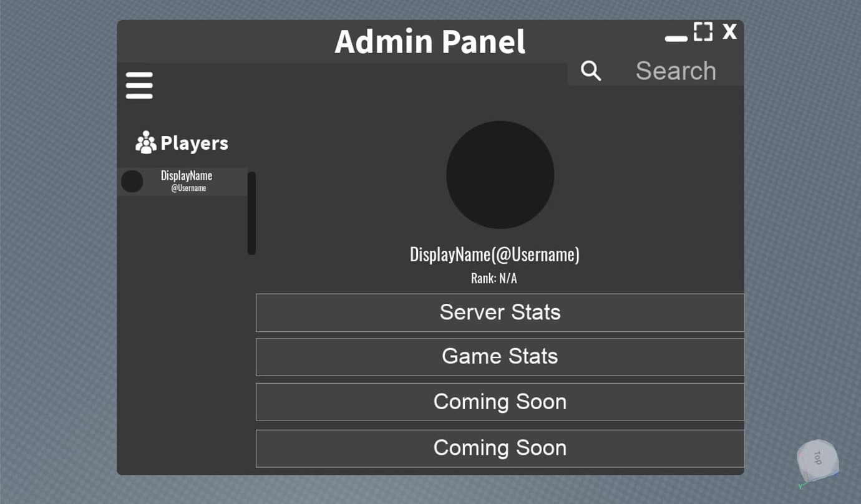Click the Rank: N/A label
861x504 pixels.
[x=494, y=278]
